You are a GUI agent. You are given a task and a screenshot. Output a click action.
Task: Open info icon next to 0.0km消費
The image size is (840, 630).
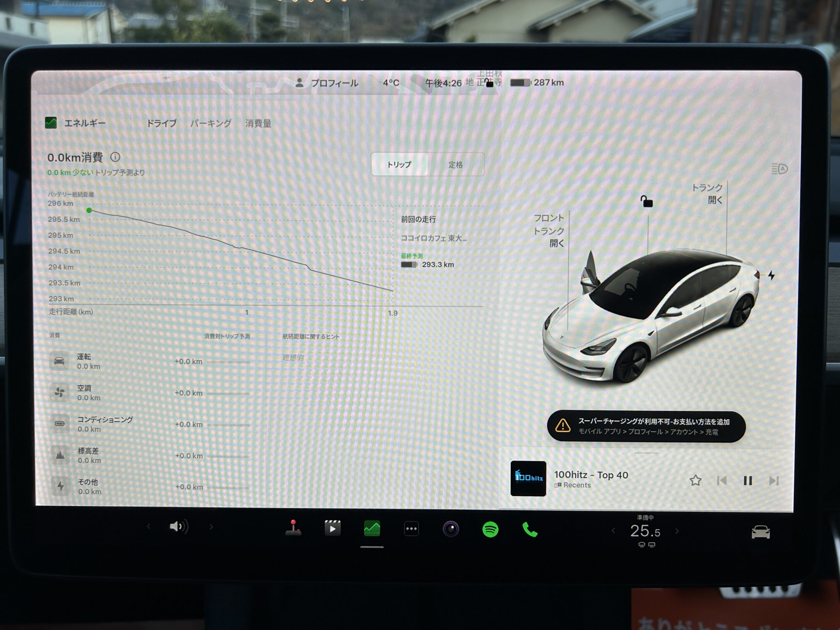[x=115, y=157]
